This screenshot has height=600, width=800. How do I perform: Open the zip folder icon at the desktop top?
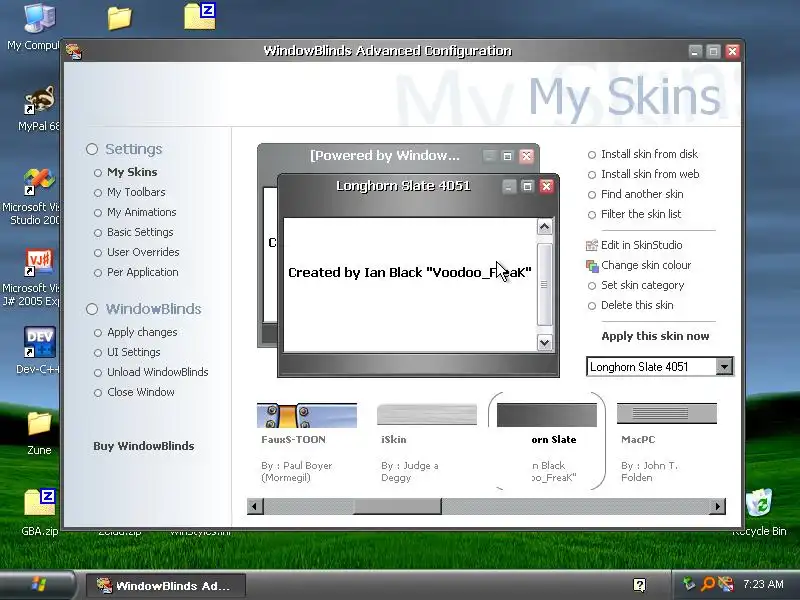point(200,16)
